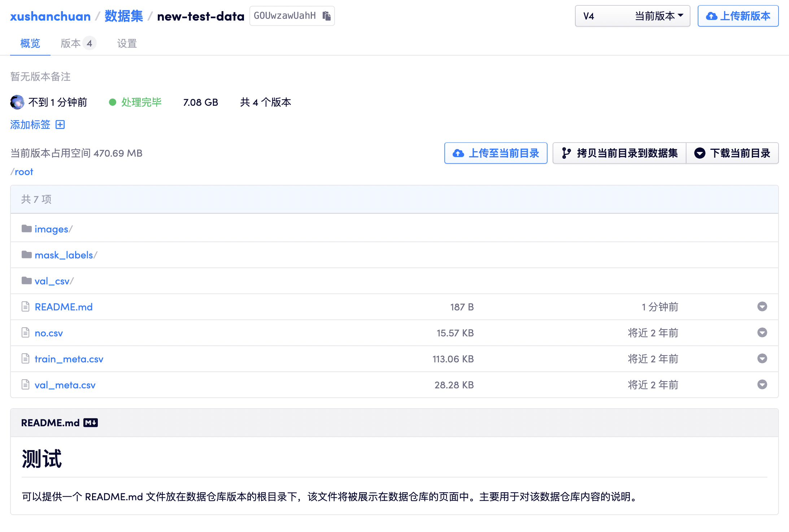Open the val_csv folder link
Viewport: 789px width, 532px height.
tap(52, 281)
